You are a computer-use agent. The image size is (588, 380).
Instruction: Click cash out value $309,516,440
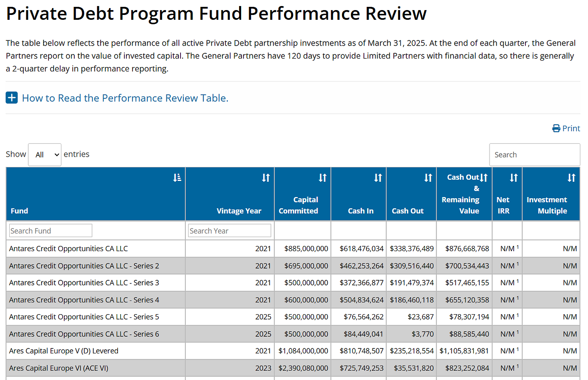point(412,266)
